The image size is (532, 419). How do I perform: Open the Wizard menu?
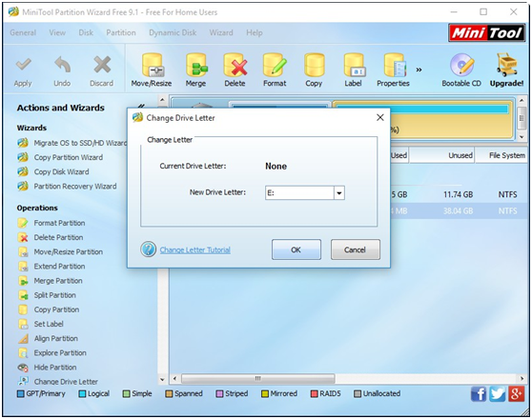click(x=221, y=33)
